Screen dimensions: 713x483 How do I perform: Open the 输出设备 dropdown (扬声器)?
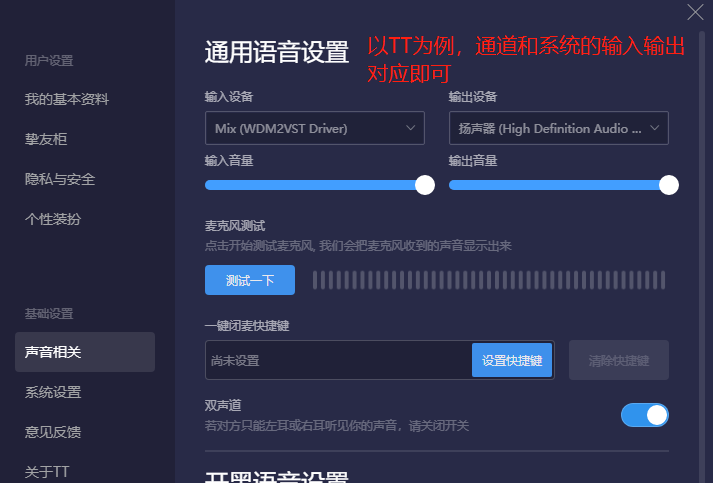click(x=559, y=128)
